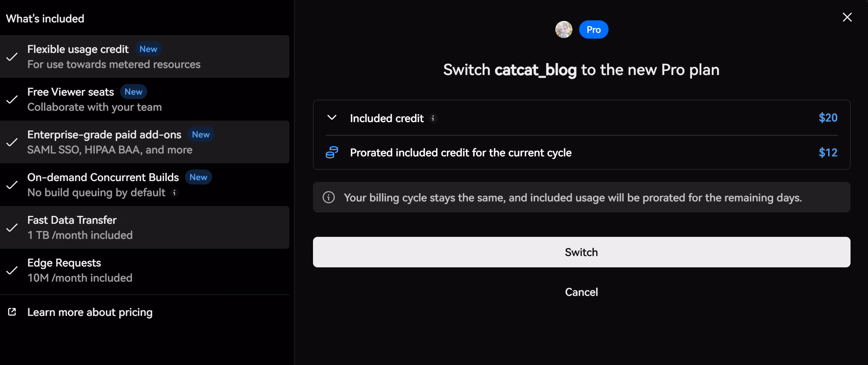Screen dimensions: 868x365
Task: Click info icon after No build queuing
Action: click(x=174, y=193)
